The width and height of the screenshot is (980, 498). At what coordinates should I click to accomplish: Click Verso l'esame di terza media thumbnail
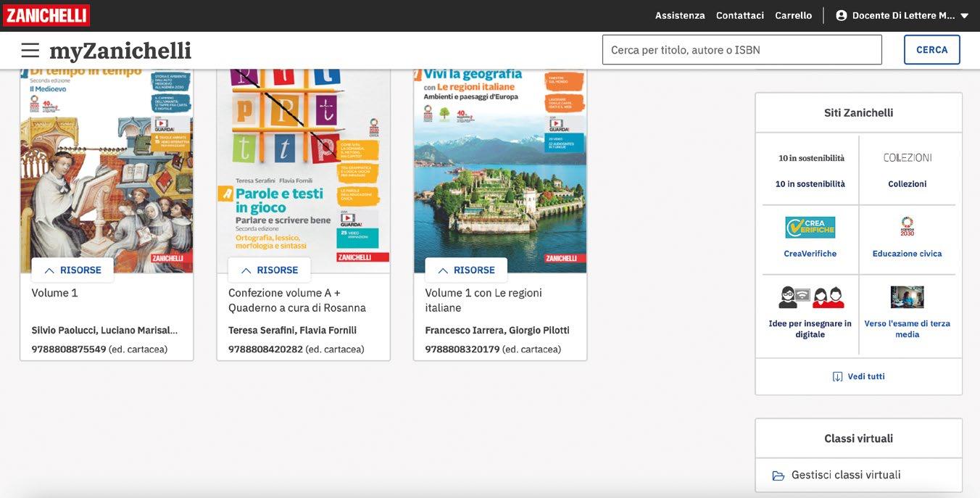pyautogui.click(x=908, y=297)
